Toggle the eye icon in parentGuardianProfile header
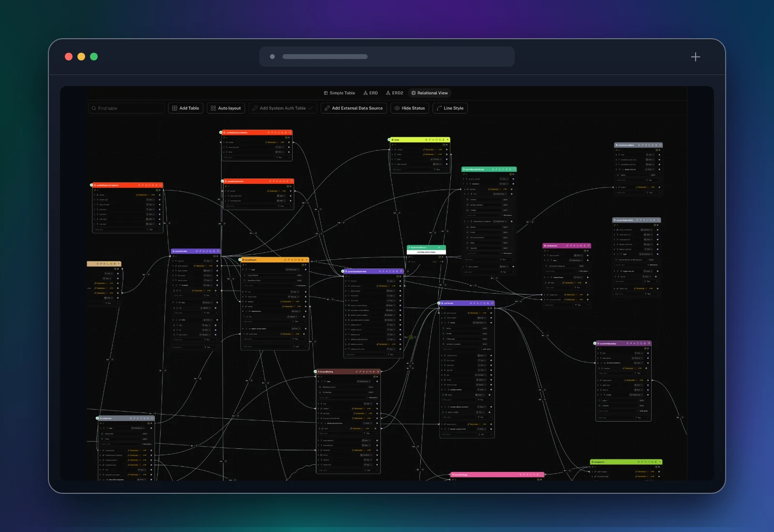This screenshot has height=532, width=774. coord(387,271)
